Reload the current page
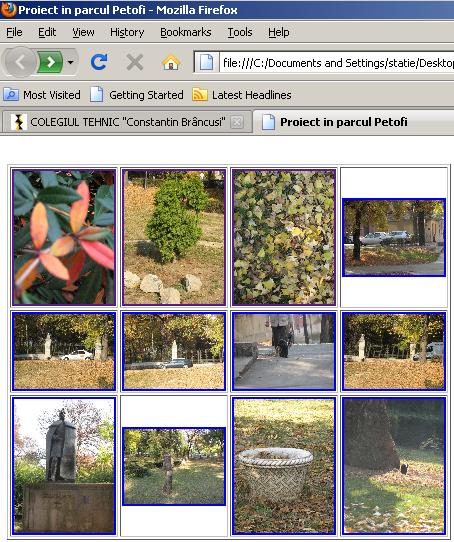This screenshot has height=542, width=454. (99, 62)
